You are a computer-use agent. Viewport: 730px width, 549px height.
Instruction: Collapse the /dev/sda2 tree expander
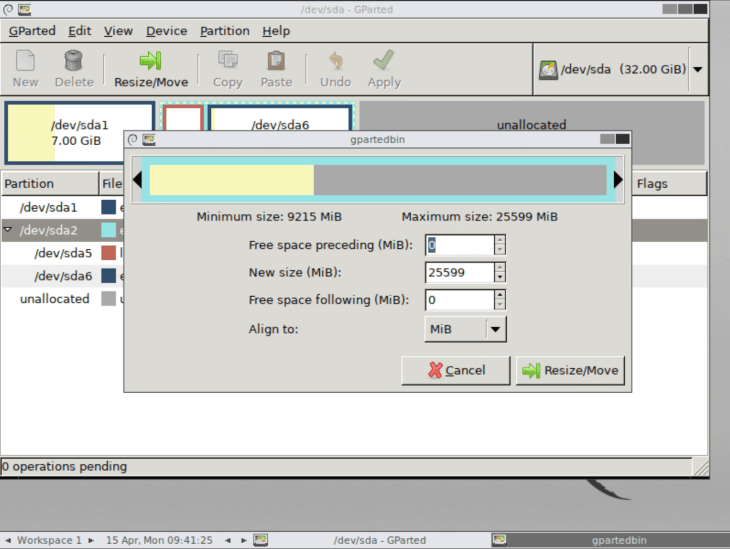click(x=8, y=229)
